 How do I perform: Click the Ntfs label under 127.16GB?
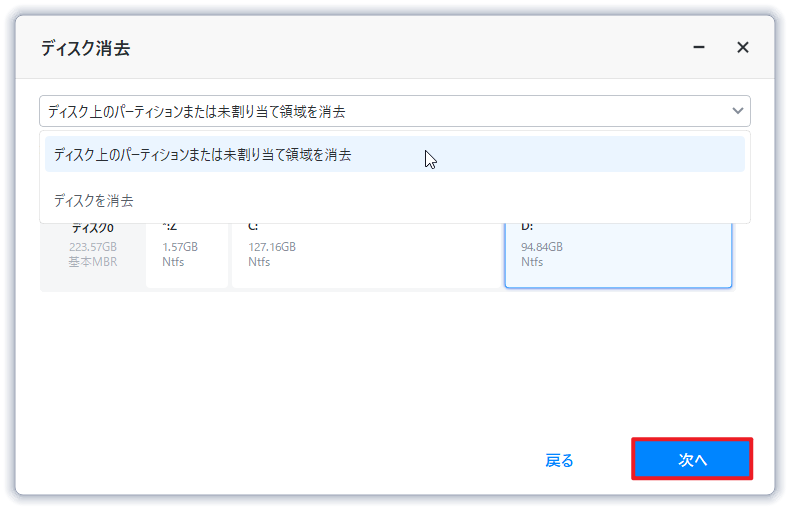(259, 261)
